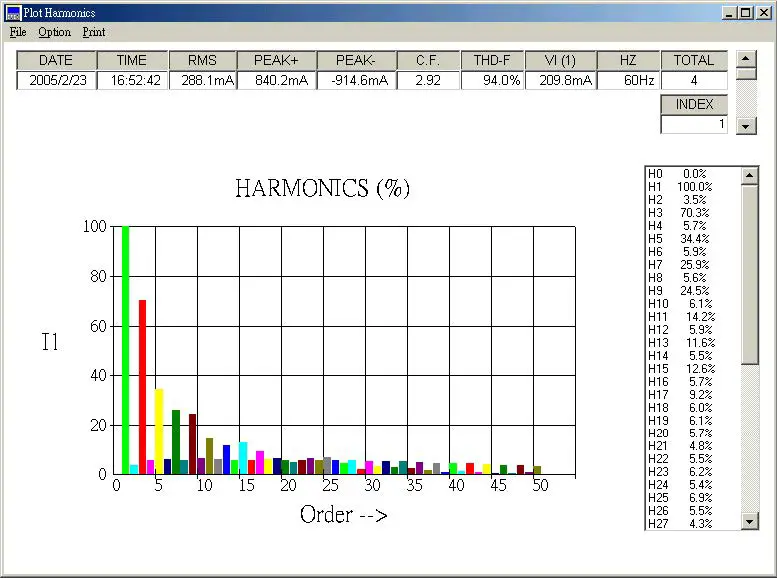Click the dark red H9 bar
The image size is (777, 578).
click(x=192, y=444)
